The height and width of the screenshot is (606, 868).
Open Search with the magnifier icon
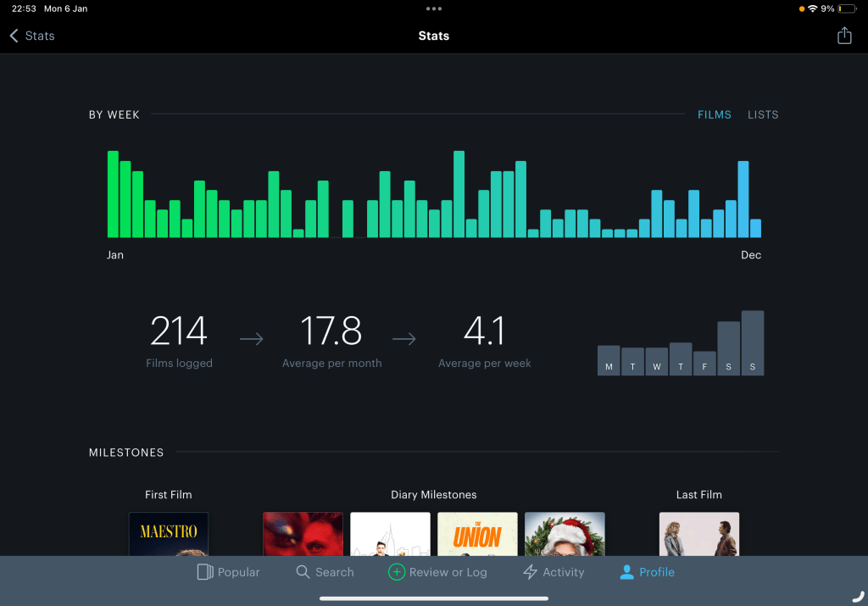tap(303, 572)
